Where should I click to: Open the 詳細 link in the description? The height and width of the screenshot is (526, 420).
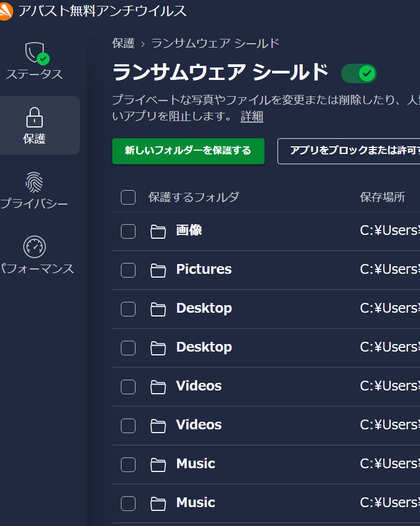point(252,117)
